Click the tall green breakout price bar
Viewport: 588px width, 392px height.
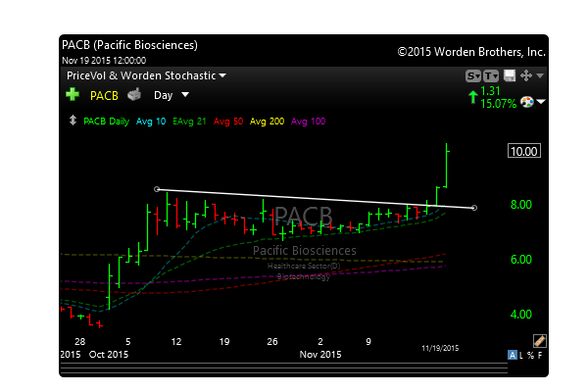coord(447,166)
